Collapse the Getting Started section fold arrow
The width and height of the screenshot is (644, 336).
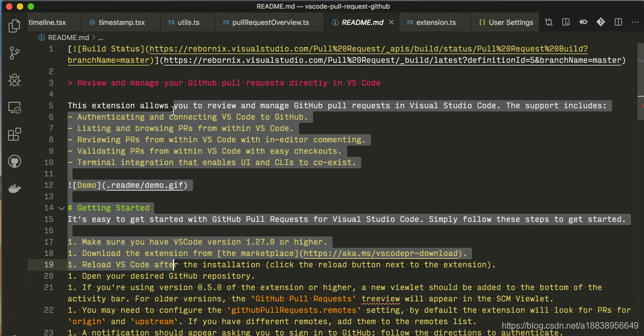click(x=62, y=208)
